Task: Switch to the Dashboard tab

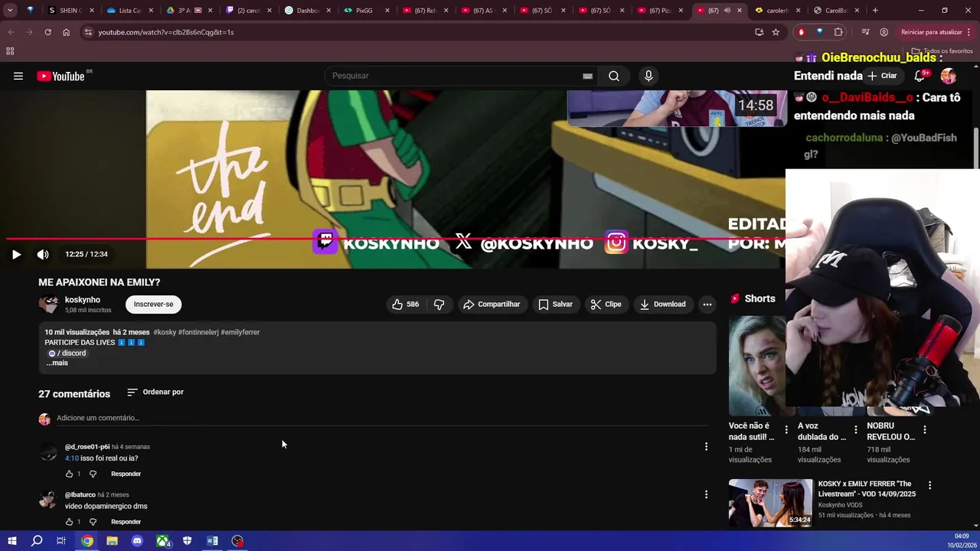Action: [308, 11]
